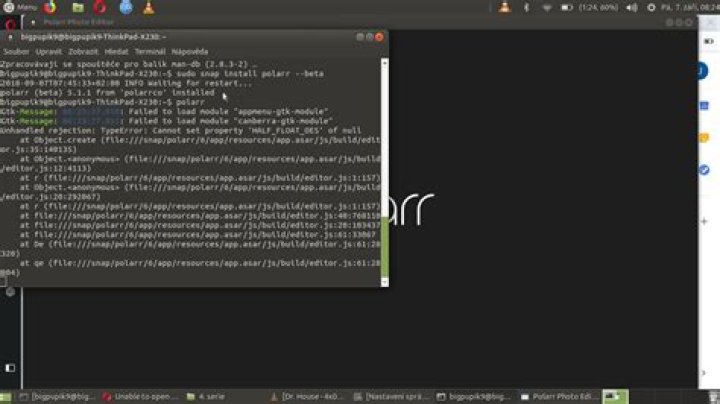Open the battery indicator showing 60%
The image size is (720, 404).
pyautogui.click(x=590, y=8)
